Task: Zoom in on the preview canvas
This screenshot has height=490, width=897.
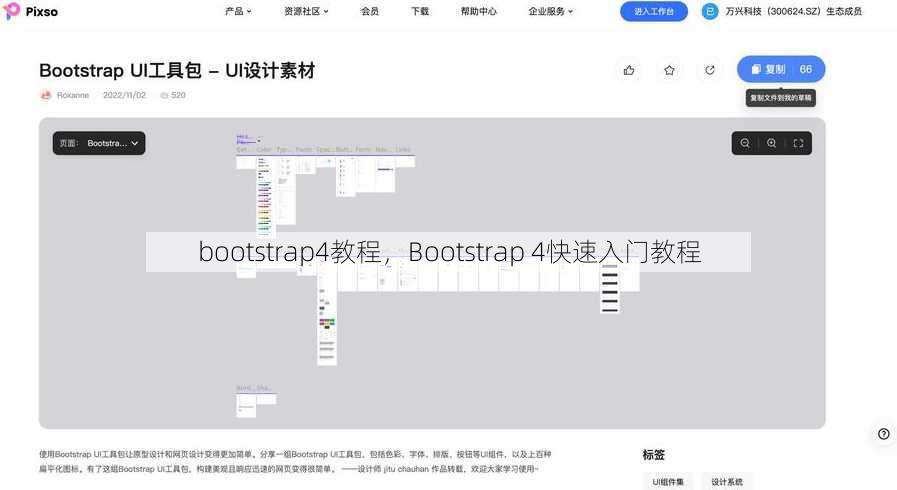Action: 772,143
